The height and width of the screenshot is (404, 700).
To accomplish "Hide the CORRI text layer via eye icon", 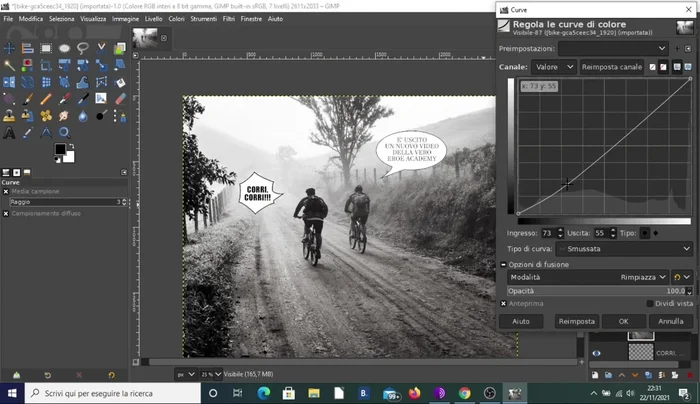I will (x=597, y=353).
